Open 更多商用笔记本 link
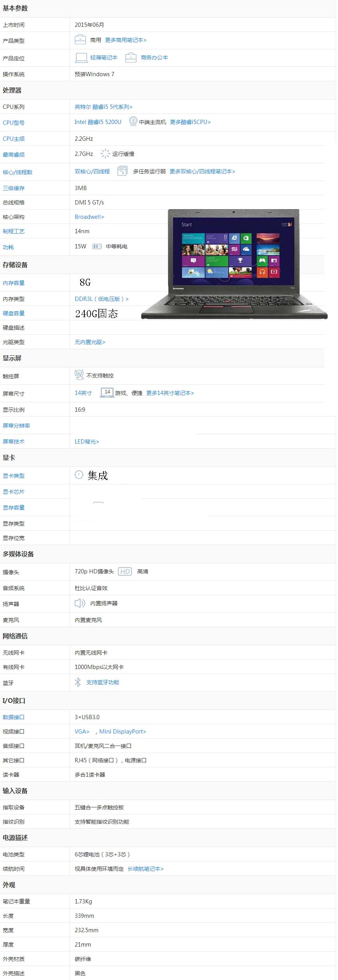338x980 pixels. 126,40
